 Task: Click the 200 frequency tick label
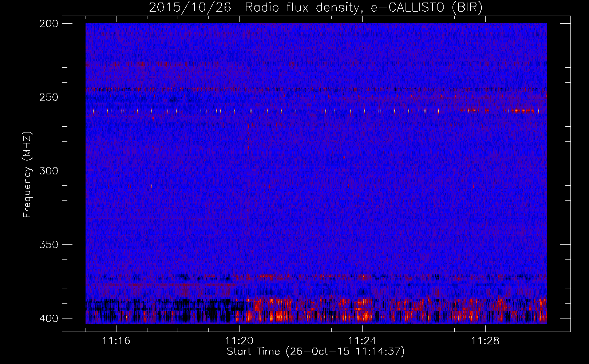tap(49, 23)
